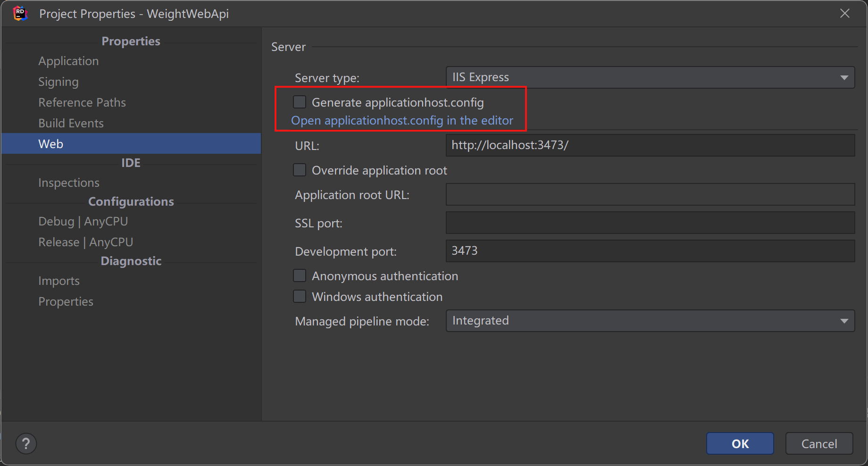Open help with the question mark button
The image size is (868, 466).
tap(26, 443)
